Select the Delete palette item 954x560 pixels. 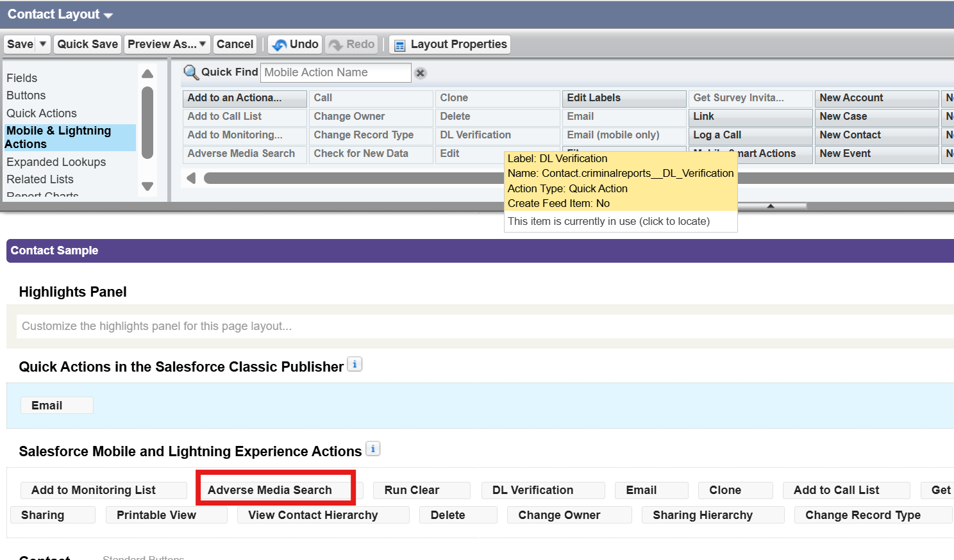tap(498, 117)
